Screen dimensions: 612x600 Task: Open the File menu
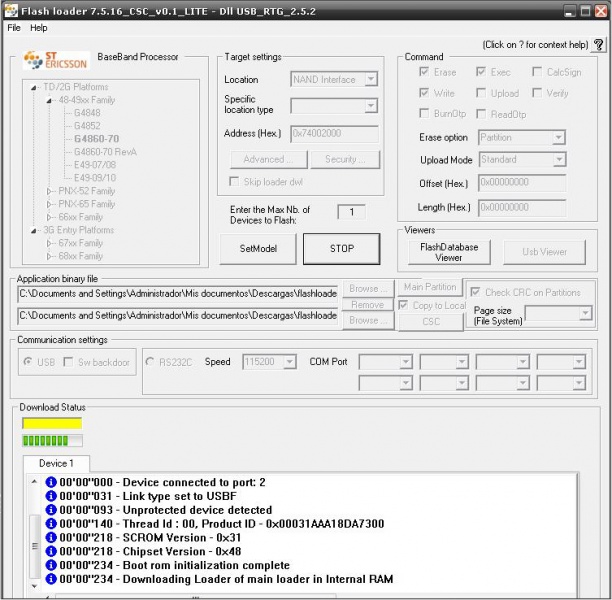coord(14,28)
